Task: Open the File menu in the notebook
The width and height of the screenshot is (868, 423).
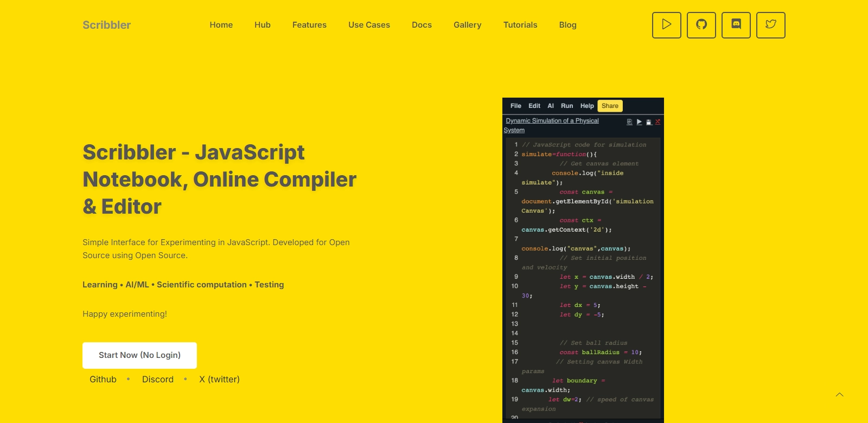Action: [x=515, y=106]
